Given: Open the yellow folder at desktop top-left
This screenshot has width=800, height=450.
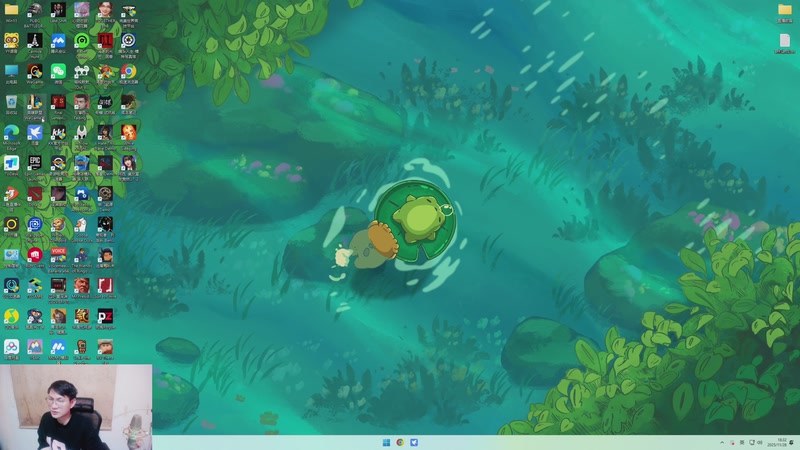Looking at the screenshot, I should 11,10.
